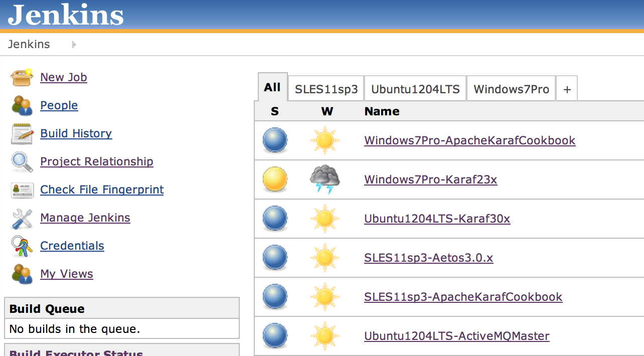The height and width of the screenshot is (356, 644).
Task: Click sunny weather icon for Ubuntu1204LTS-ActiveMQMaster
Action: coord(325,336)
